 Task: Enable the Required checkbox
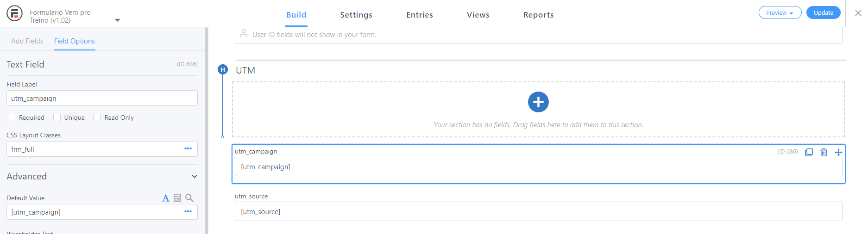pyautogui.click(x=12, y=117)
